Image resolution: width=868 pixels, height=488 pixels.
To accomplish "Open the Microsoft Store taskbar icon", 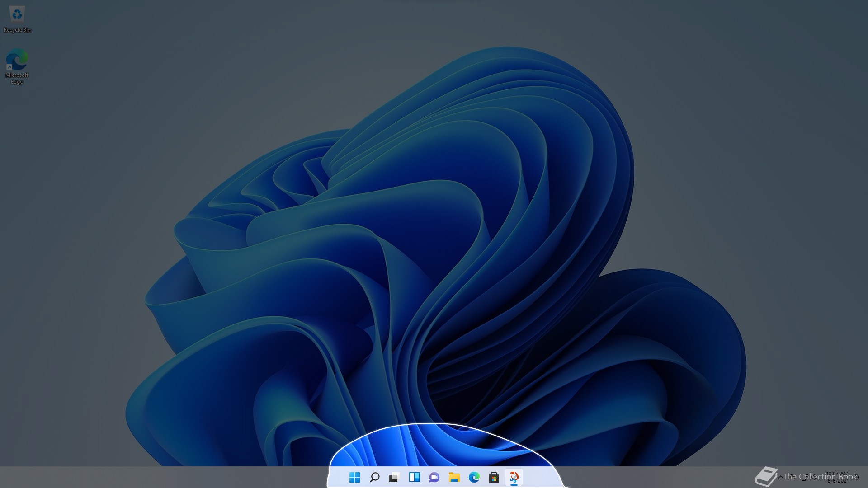I will click(x=494, y=477).
